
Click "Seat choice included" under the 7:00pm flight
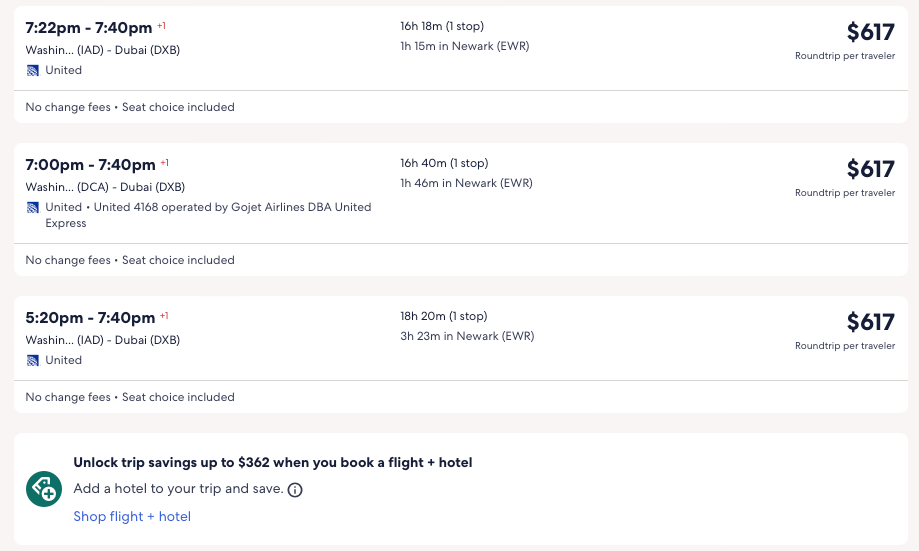(178, 260)
